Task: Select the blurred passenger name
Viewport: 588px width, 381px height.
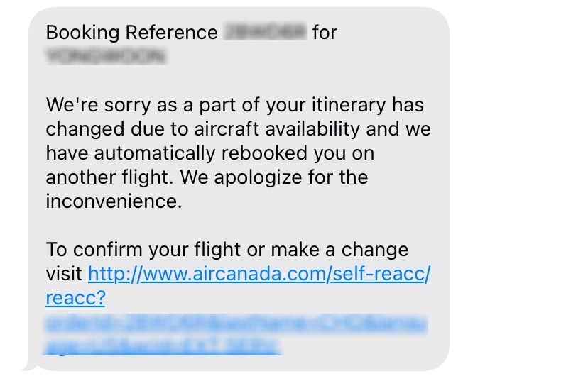Action: 106,56
